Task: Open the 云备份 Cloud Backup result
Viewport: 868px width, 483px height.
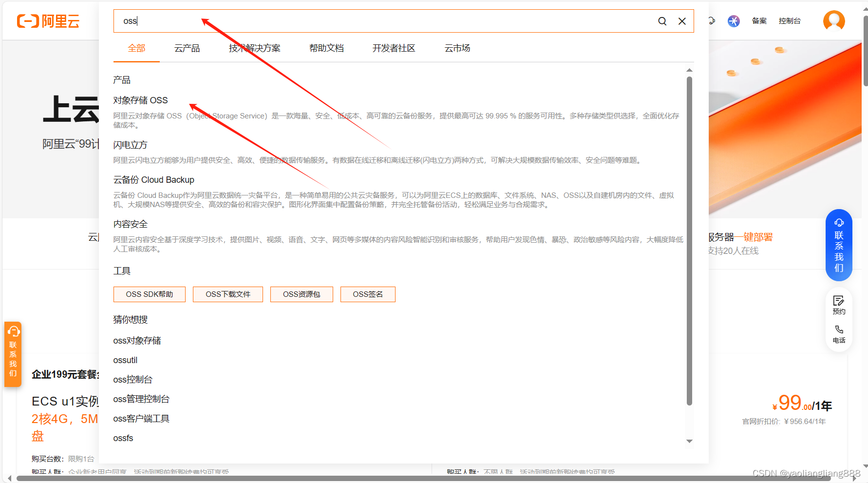Action: point(154,180)
